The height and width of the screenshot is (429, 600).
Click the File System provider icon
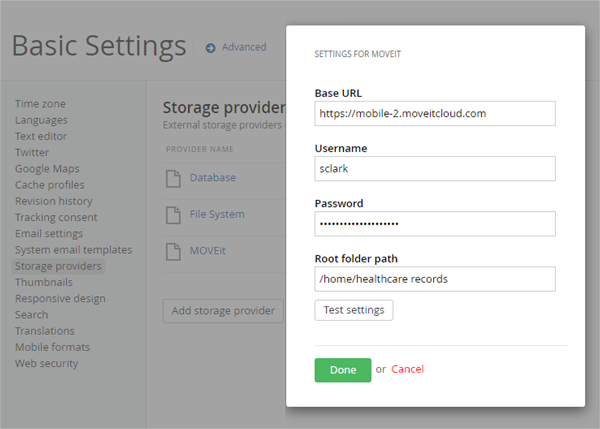point(171,214)
